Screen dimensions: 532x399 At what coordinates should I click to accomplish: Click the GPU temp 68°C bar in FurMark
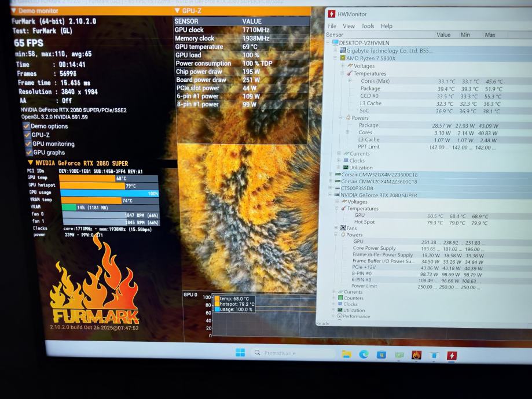[x=108, y=178]
